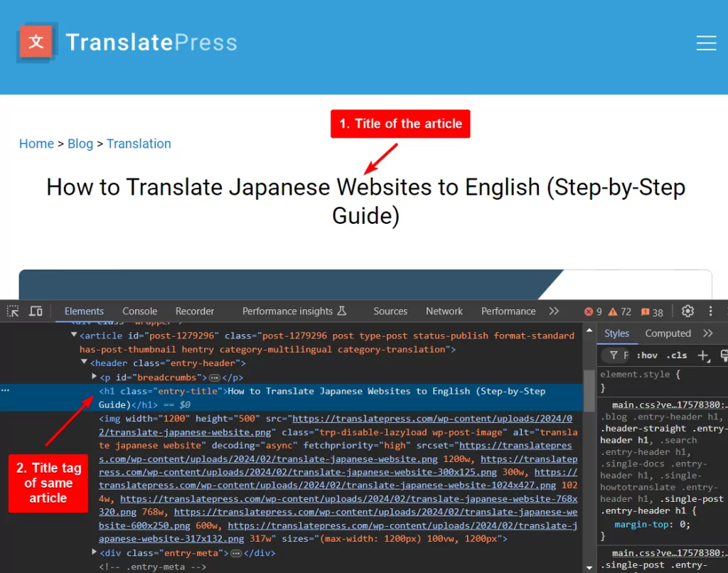Viewport: 728px width, 573px height.
Task: Open the hamburger menu in site header
Action: pos(706,43)
